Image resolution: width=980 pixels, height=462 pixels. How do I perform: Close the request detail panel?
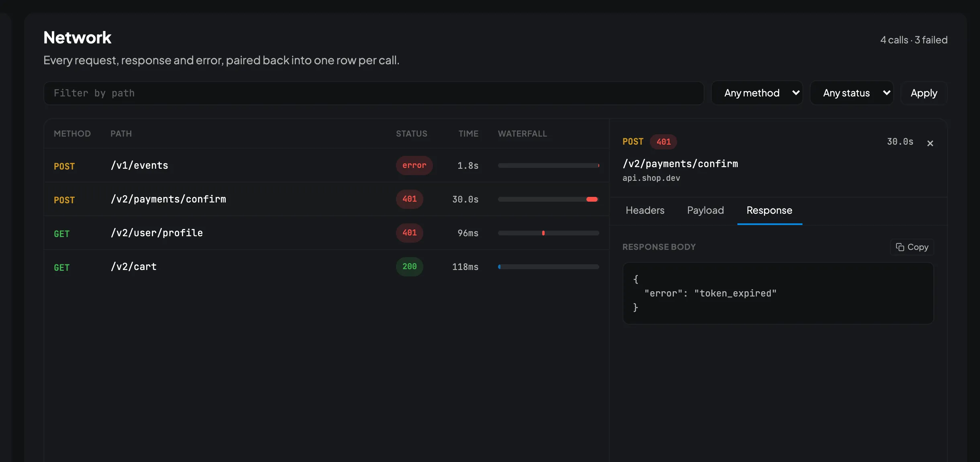(x=930, y=143)
